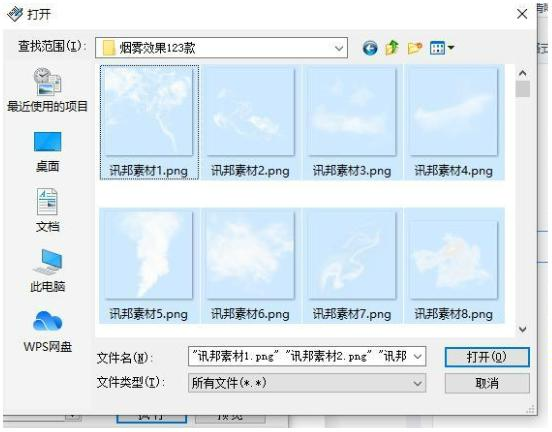Click the file name label 讯邦素材4.png
Image resolution: width=552 pixels, height=432 pixels.
coord(453,171)
